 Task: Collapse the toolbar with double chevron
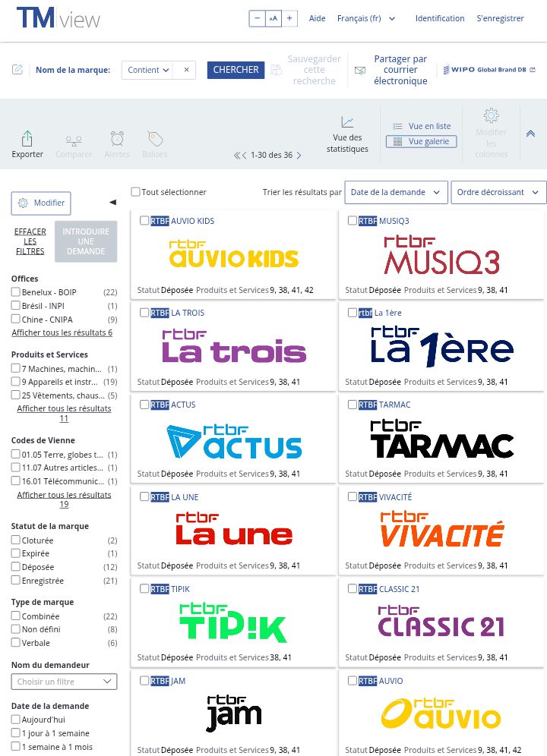coord(530,134)
